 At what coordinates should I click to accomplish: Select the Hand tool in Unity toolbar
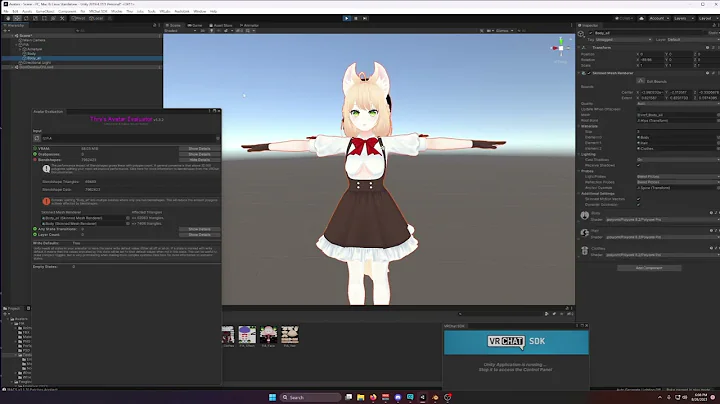(x=8, y=18)
